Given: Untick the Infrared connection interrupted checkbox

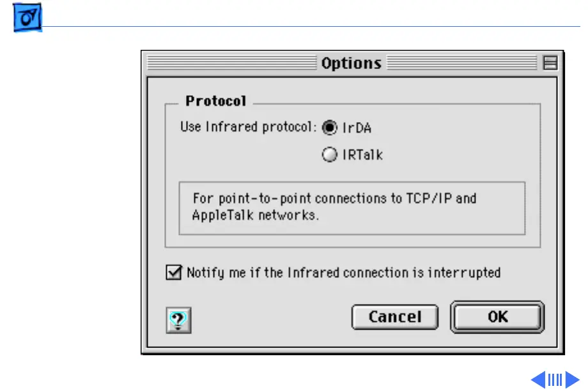Looking at the screenshot, I should pos(173,273).
